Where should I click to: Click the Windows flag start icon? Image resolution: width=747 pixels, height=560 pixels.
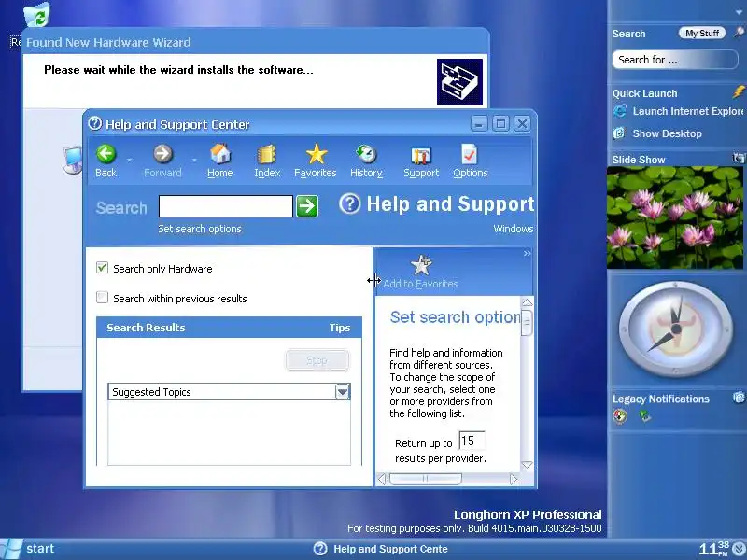pyautogui.click(x=10, y=549)
